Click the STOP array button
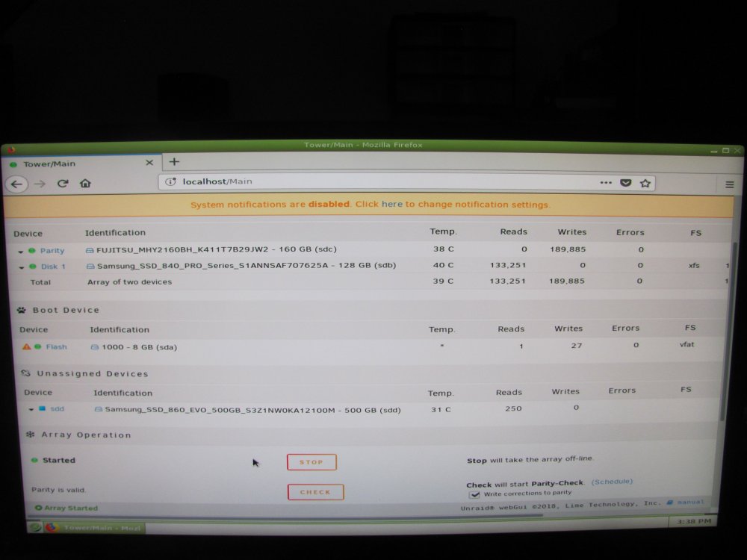This screenshot has height=560, width=747. [x=311, y=462]
